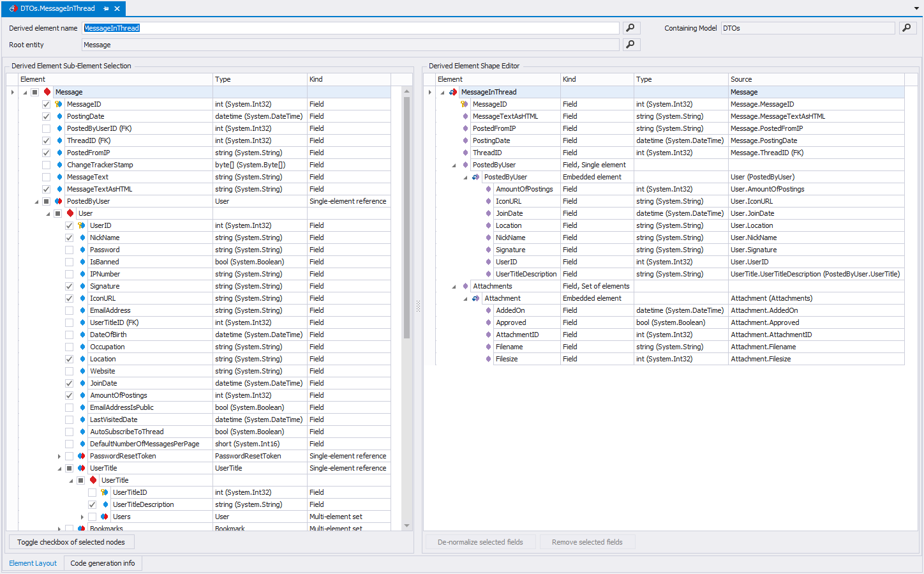The width and height of the screenshot is (924, 574).
Task: Close the DTOs.MessageInThread tab
Action: click(117, 9)
